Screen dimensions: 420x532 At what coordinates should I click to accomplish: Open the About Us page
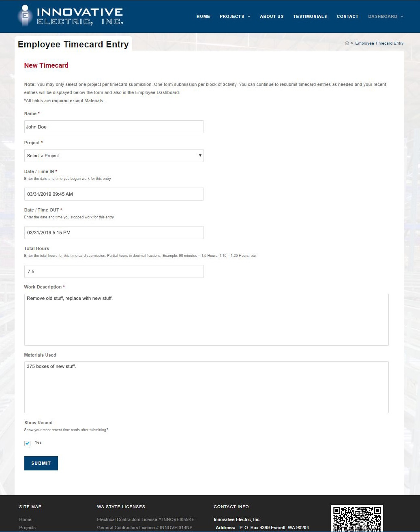[x=272, y=17]
